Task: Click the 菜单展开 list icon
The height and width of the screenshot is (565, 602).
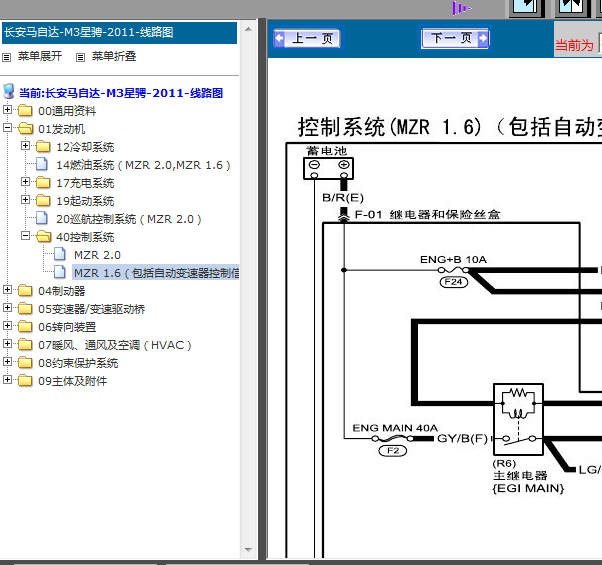Action: pos(7,58)
